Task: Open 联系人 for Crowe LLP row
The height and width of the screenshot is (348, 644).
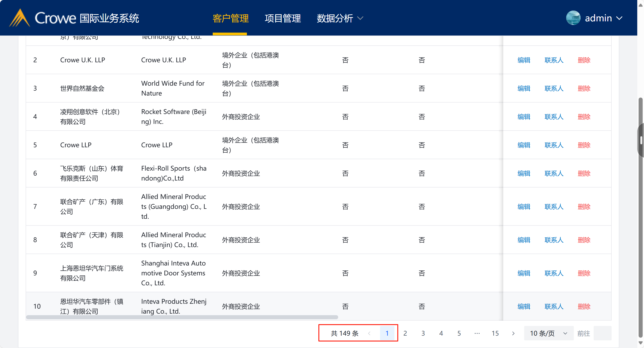Action: coord(554,145)
